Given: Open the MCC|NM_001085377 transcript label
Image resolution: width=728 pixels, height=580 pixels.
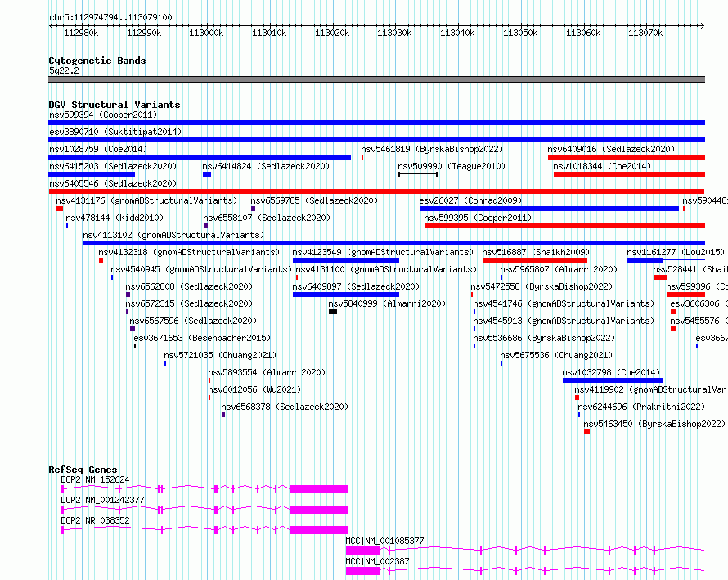Looking at the screenshot, I should (x=385, y=541).
